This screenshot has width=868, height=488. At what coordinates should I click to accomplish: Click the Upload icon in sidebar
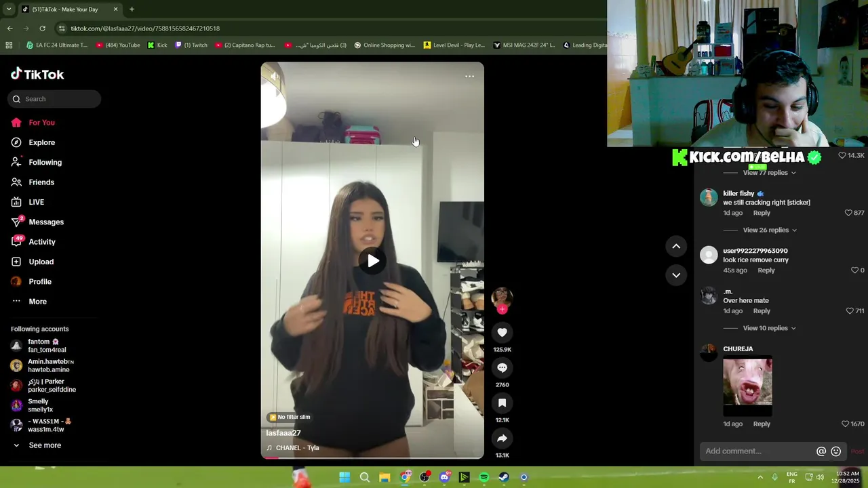pyautogui.click(x=16, y=262)
